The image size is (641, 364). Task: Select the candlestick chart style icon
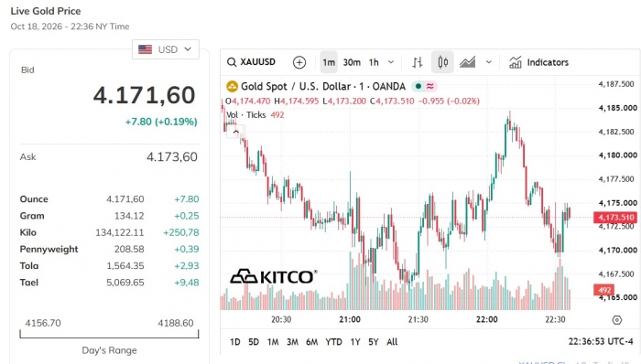click(442, 62)
